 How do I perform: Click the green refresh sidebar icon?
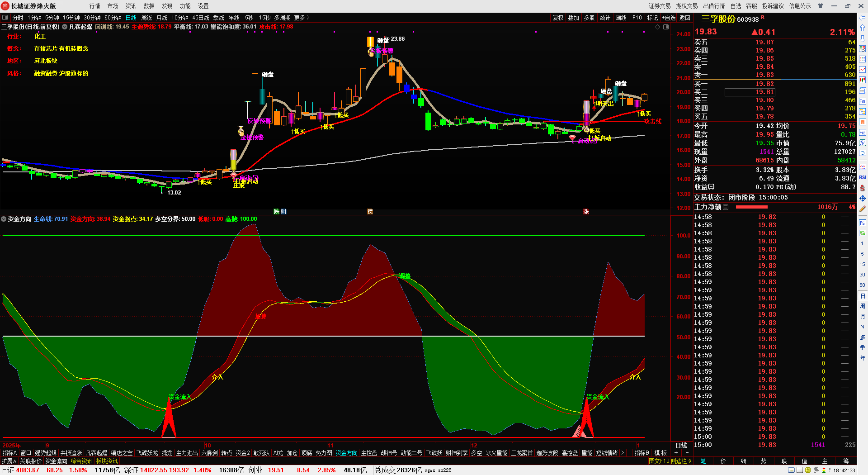(863, 233)
